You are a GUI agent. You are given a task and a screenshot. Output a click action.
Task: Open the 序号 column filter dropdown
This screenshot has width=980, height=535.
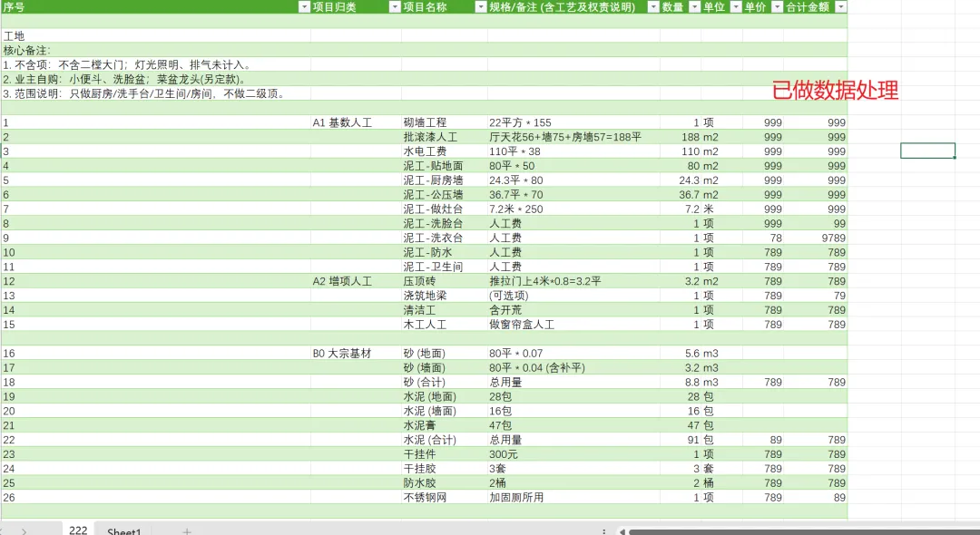click(x=304, y=7)
